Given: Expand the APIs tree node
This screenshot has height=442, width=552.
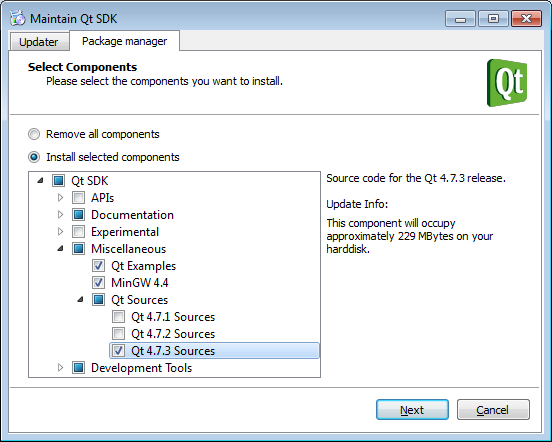Looking at the screenshot, I should 61,197.
